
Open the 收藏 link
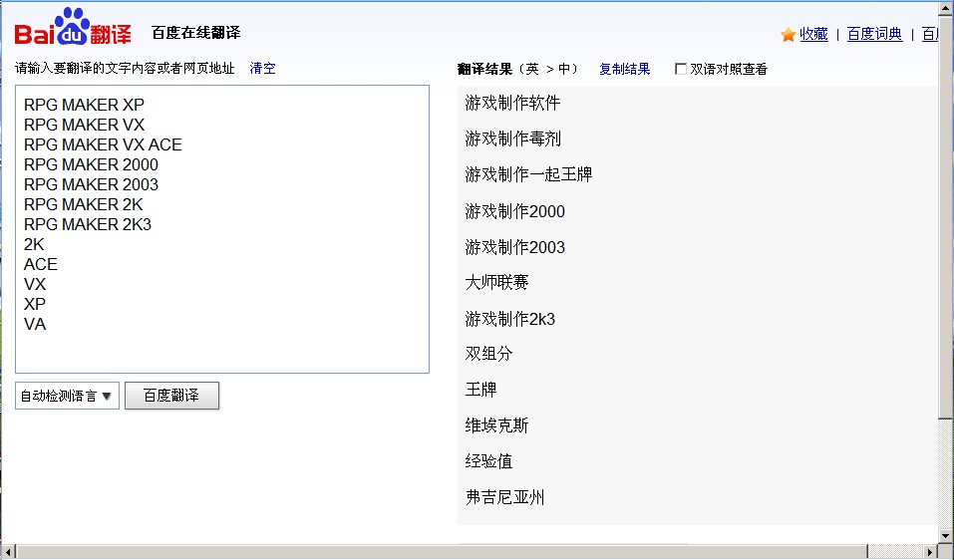[813, 34]
